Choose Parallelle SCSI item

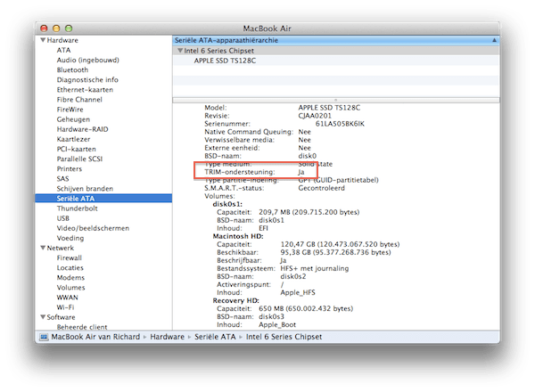(79, 159)
